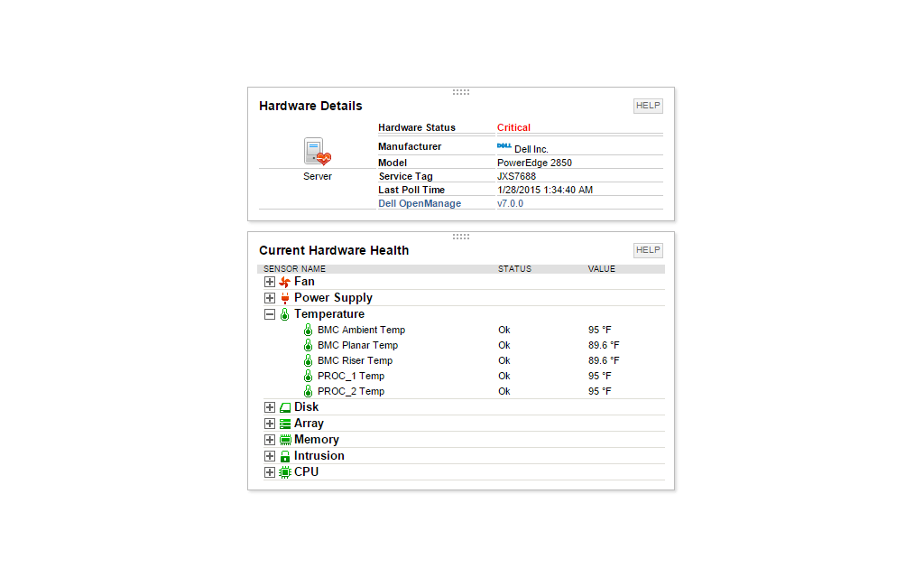Expand the Intrusion sensor group
Image resolution: width=924 pixels, height=578 pixels.
269,456
